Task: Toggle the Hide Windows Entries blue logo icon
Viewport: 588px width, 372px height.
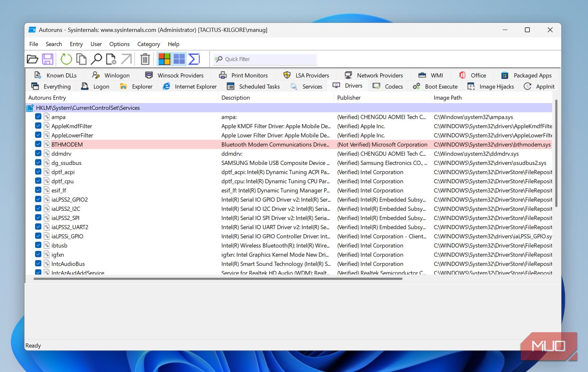Action: pos(179,59)
